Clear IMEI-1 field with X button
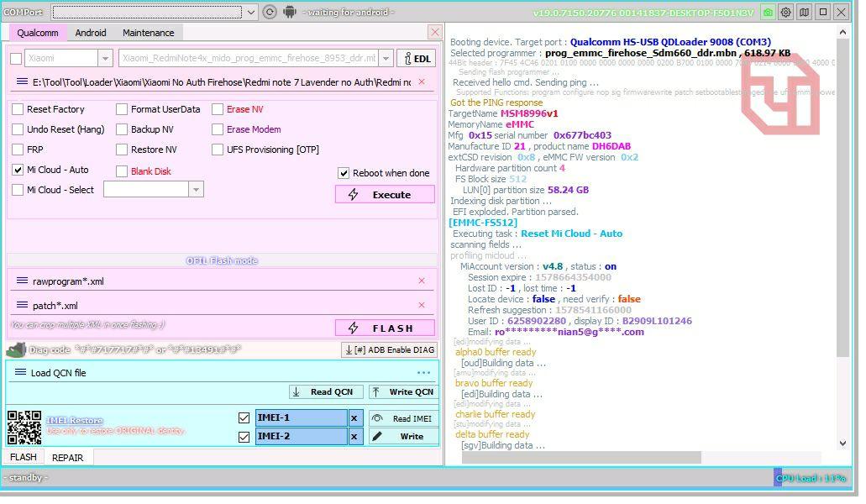The width and height of the screenshot is (866, 504). [x=354, y=417]
